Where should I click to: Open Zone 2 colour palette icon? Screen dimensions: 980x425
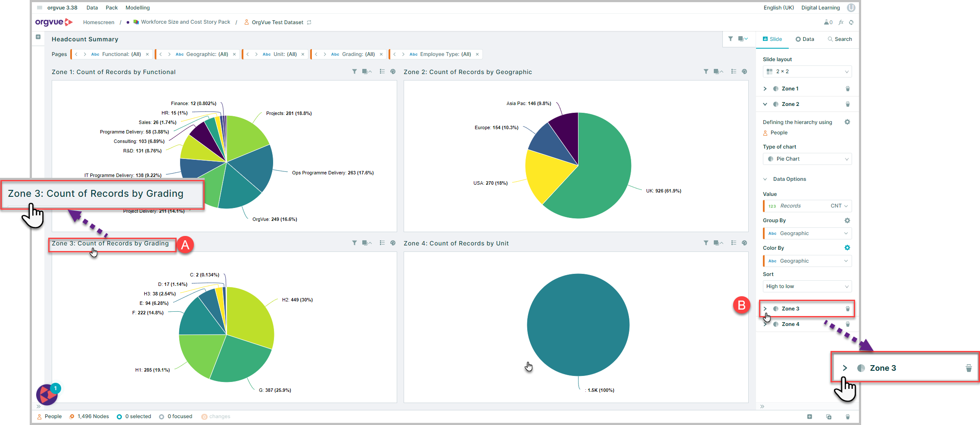[744, 71]
